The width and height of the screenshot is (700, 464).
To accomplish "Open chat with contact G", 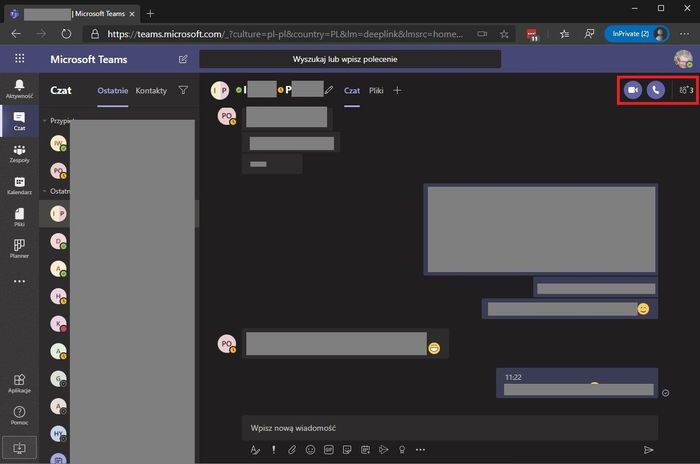I will tap(58, 379).
